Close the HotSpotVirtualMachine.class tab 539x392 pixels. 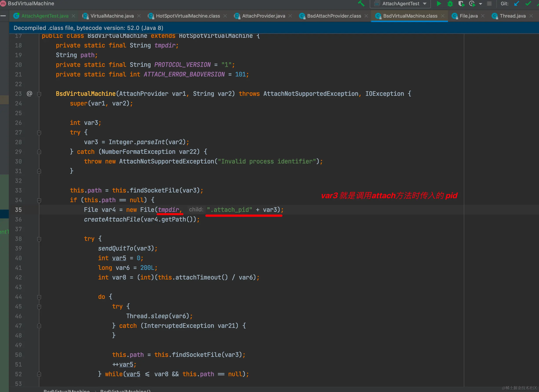[225, 16]
